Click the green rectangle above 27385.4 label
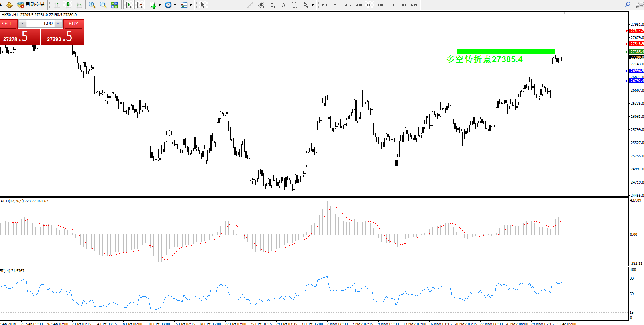 (505, 51)
